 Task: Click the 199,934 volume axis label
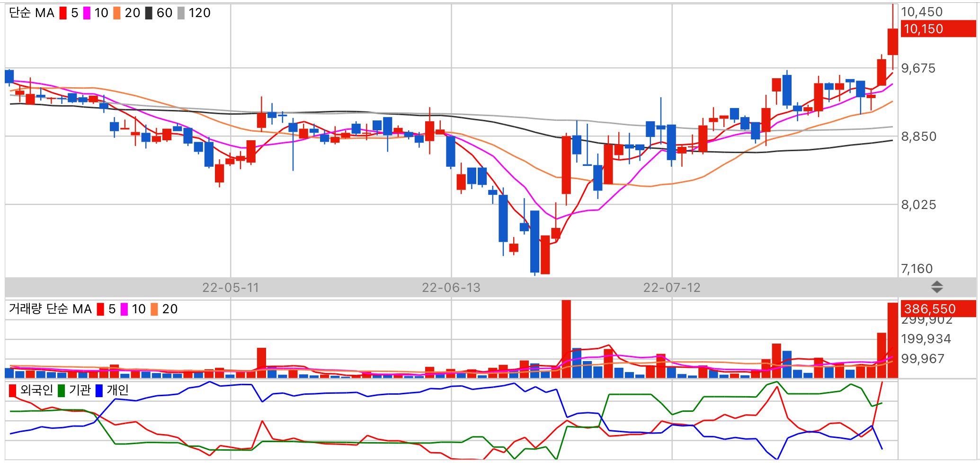(926, 339)
